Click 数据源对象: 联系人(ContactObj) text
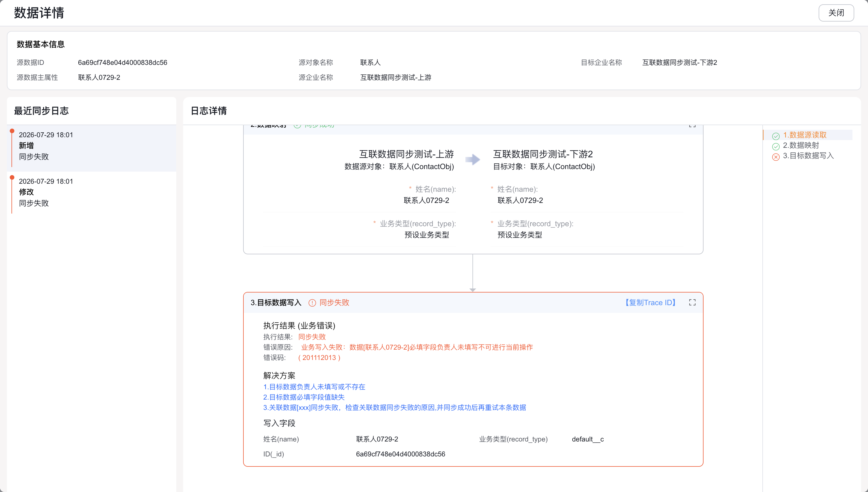The image size is (868, 492). tap(399, 166)
